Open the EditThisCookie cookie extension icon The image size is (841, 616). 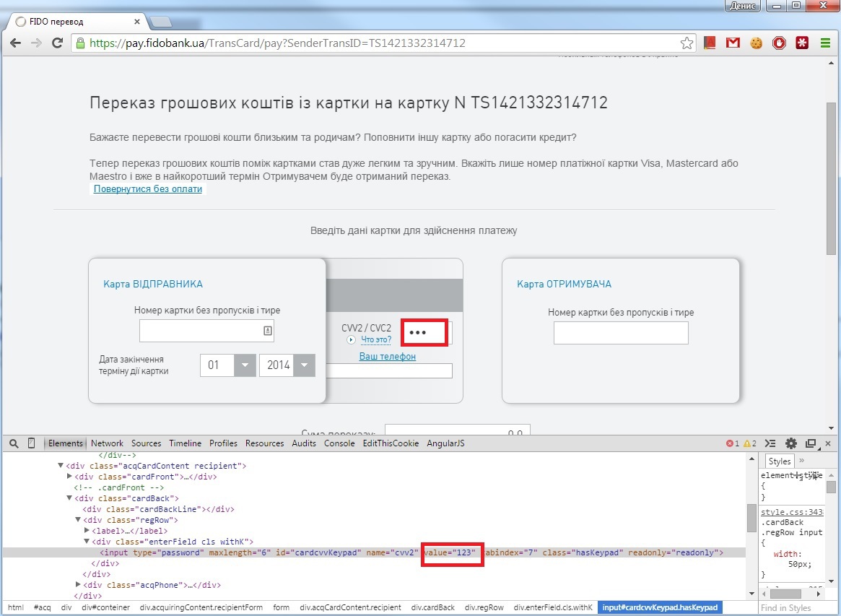click(756, 43)
